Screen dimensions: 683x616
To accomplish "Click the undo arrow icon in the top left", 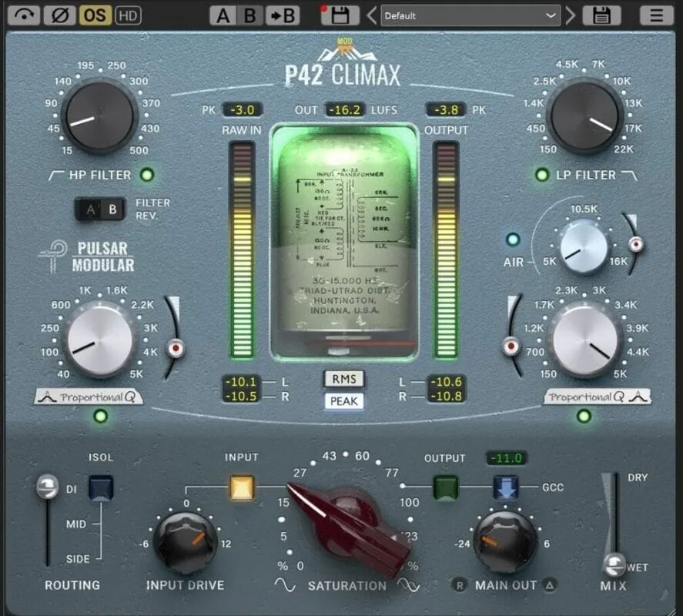I will pyautogui.click(x=24, y=15).
